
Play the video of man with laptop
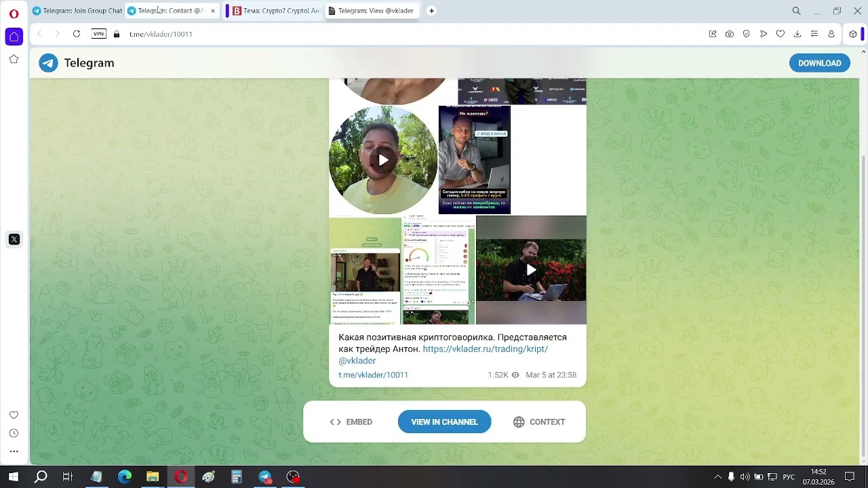pos(531,270)
